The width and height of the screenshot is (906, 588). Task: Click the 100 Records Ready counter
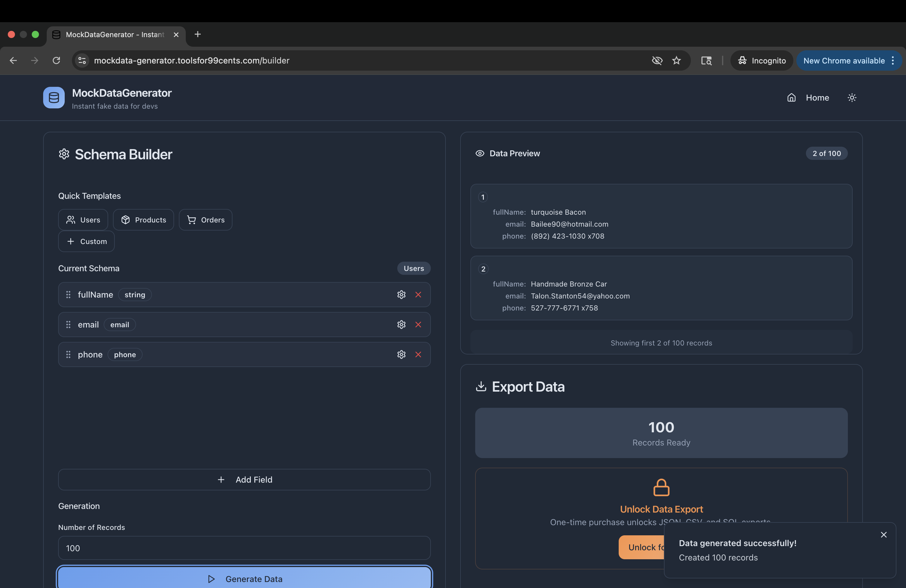pos(661,433)
